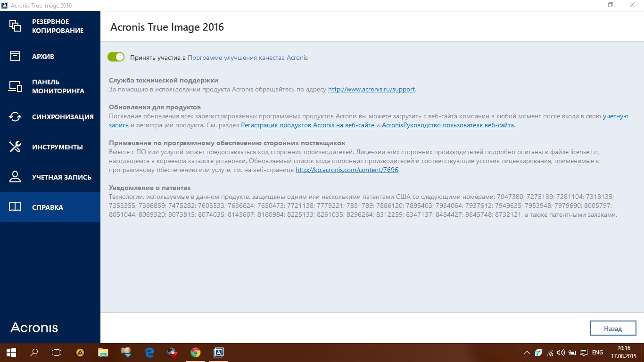The width and height of the screenshot is (644, 362).
Task: Click the Acronis app icon in title bar
Action: click(4, 5)
